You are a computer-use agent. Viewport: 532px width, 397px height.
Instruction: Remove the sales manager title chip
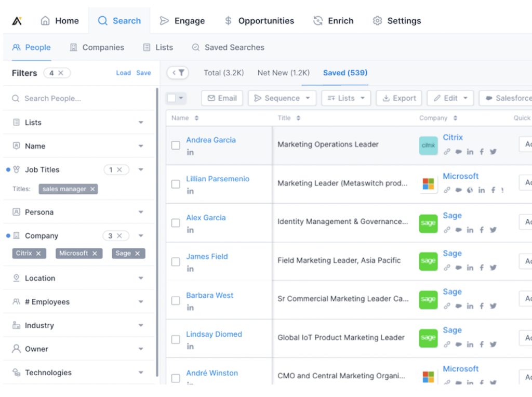(x=92, y=189)
